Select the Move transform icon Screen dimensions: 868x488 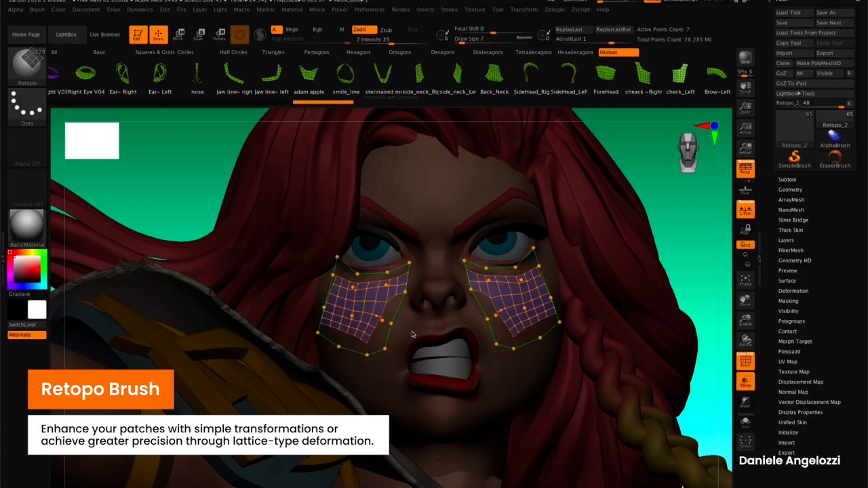click(x=179, y=35)
